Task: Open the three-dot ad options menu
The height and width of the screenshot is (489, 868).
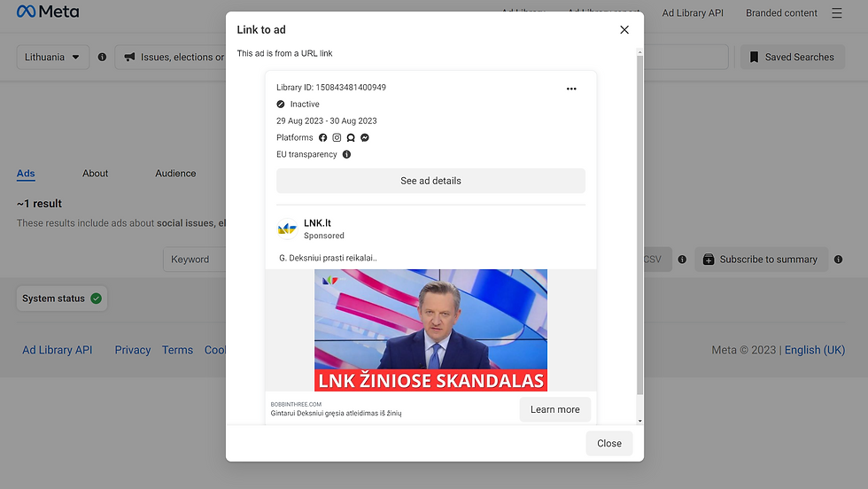Action: coord(571,89)
